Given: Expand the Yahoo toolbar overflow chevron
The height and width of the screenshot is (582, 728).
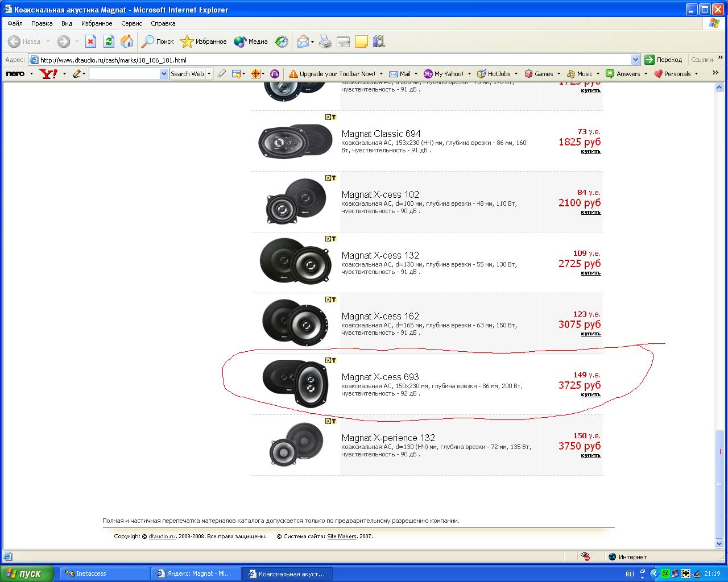Looking at the screenshot, I should (x=715, y=73).
